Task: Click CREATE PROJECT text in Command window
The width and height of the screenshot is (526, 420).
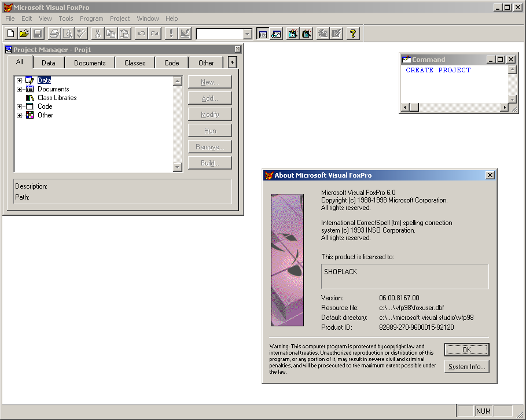Action: coord(438,70)
